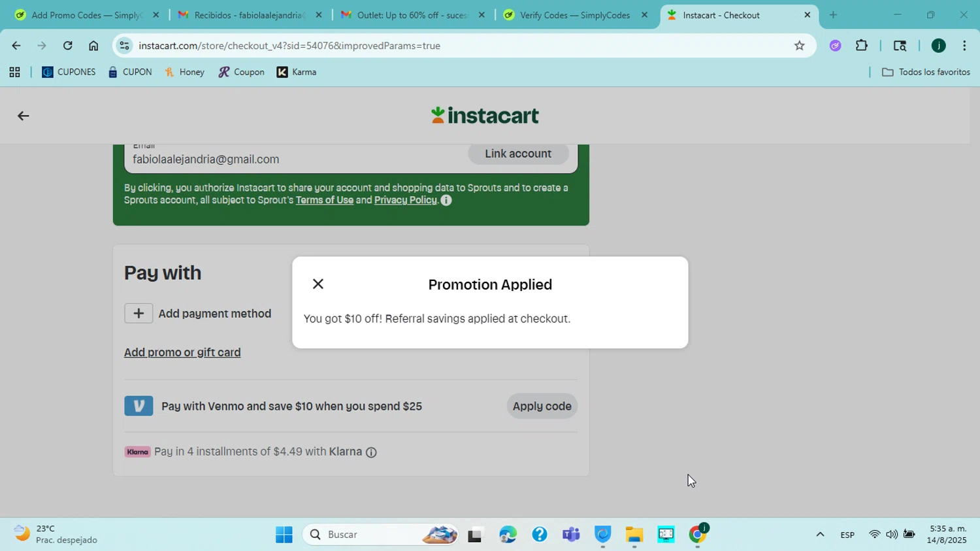980x551 pixels.
Task: Open a new browser tab
Action: click(833, 15)
